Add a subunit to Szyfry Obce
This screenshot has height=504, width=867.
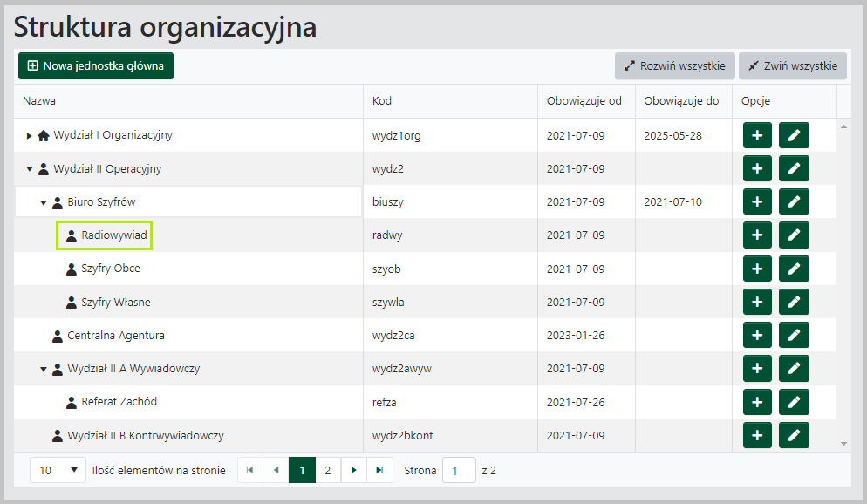click(757, 268)
